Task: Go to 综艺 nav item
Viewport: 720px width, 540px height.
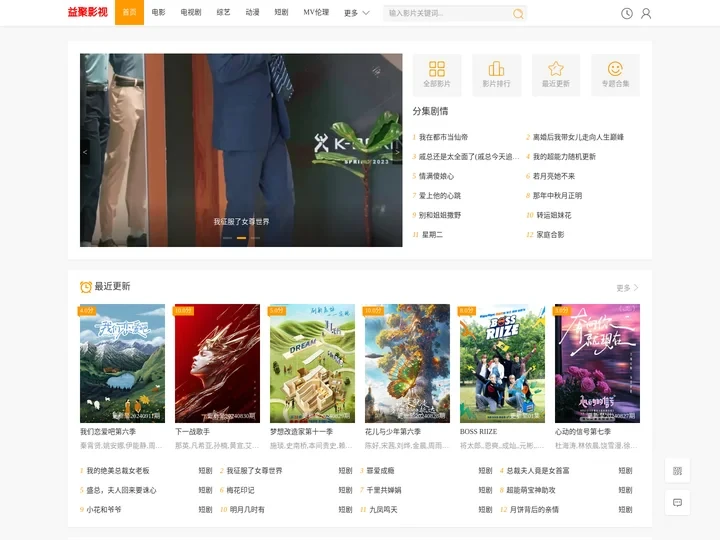Action: pos(223,12)
